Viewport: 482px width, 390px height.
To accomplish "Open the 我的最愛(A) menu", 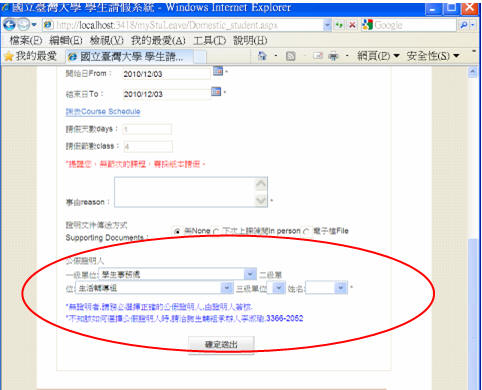I will click(x=158, y=41).
